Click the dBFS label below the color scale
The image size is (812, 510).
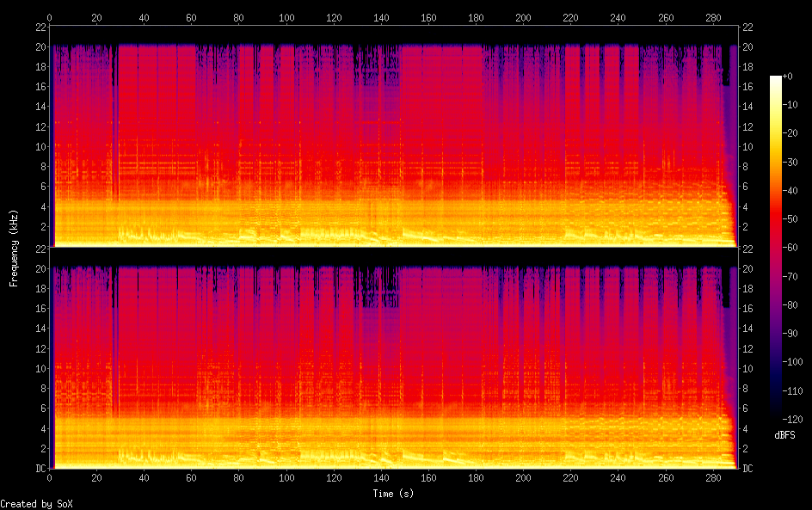784,436
